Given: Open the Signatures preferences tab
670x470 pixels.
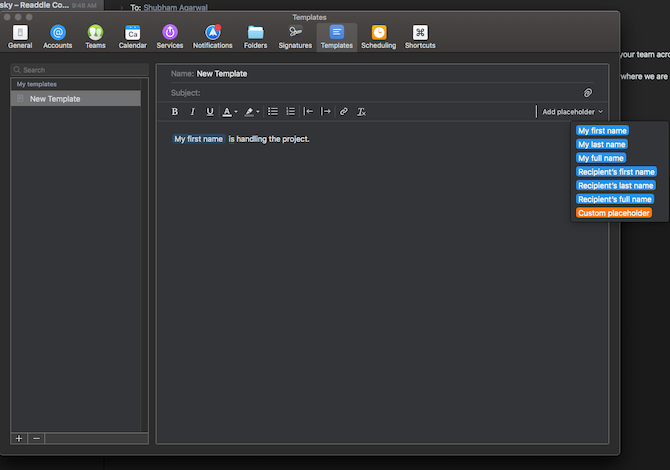Looking at the screenshot, I should [295, 37].
